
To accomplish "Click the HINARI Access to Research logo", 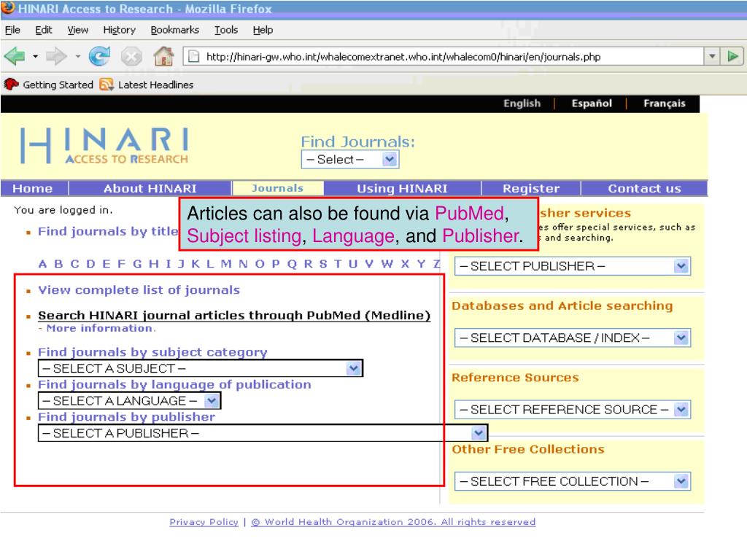I will pyautogui.click(x=104, y=146).
